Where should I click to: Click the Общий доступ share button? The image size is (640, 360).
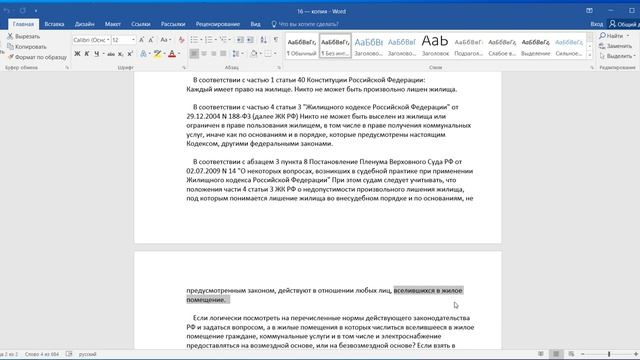click(623, 24)
